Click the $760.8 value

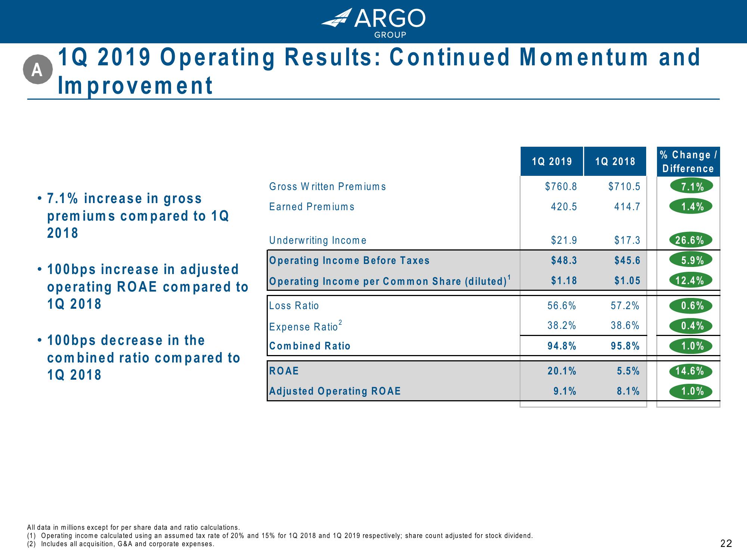pos(561,186)
